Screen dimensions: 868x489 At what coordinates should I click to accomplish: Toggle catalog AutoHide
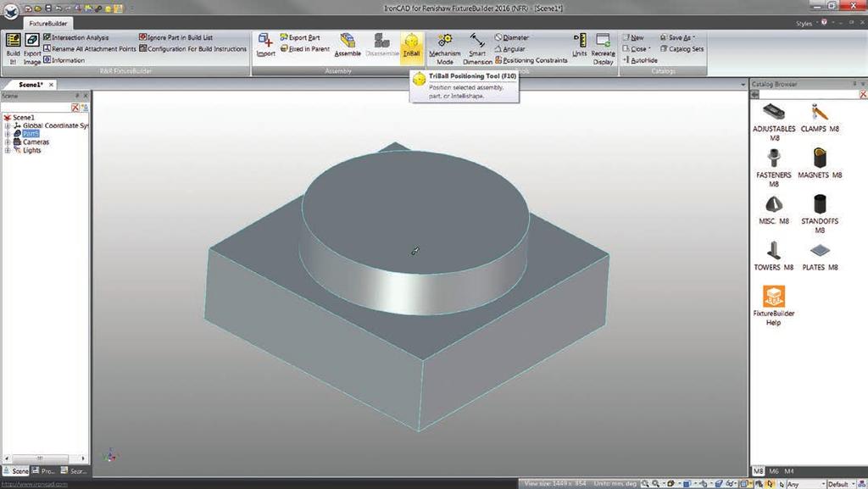[641, 60]
